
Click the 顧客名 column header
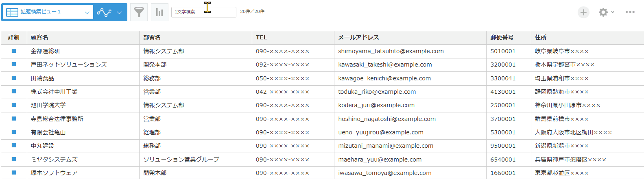[39, 37]
